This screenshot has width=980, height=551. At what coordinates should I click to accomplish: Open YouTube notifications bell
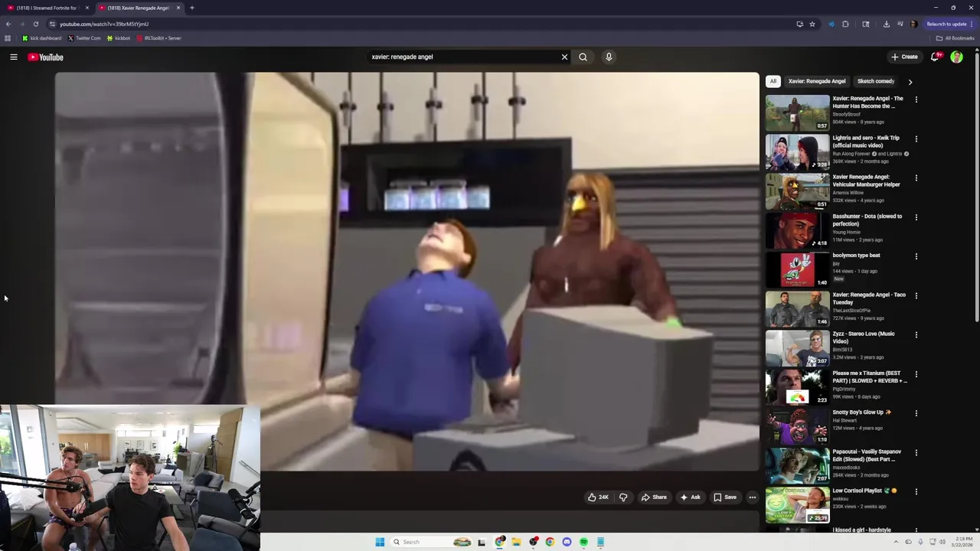[x=935, y=57]
